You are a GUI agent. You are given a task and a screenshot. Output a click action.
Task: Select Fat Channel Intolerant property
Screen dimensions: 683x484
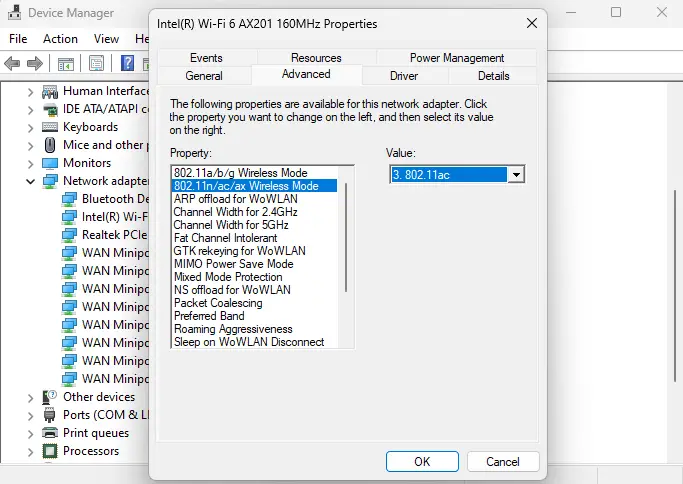point(254,238)
